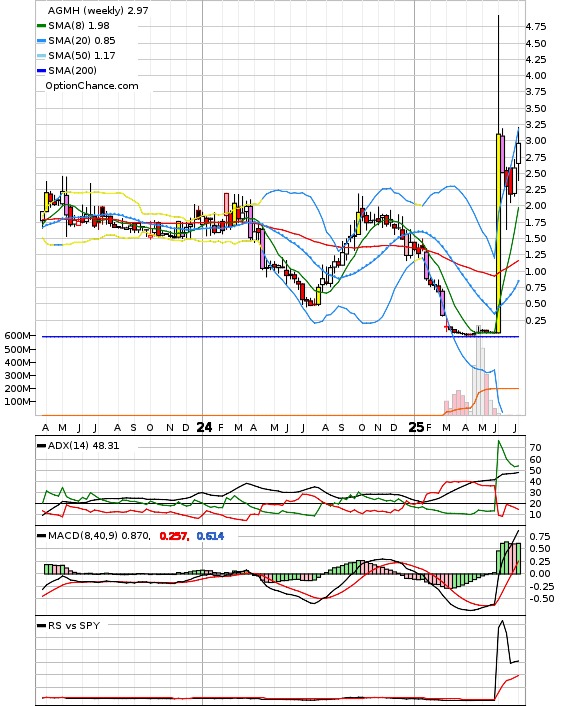Click the SMA(50) 1.17 legend entry
566x706 pixels.
(76, 55)
